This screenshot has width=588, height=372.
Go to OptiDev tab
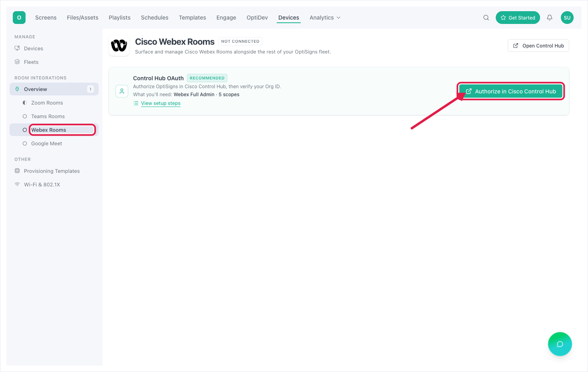point(257,18)
